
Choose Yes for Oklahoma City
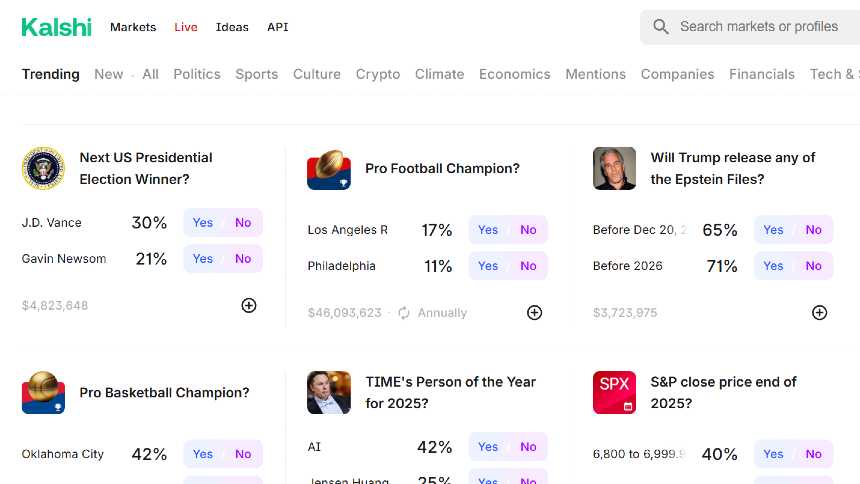[203, 454]
